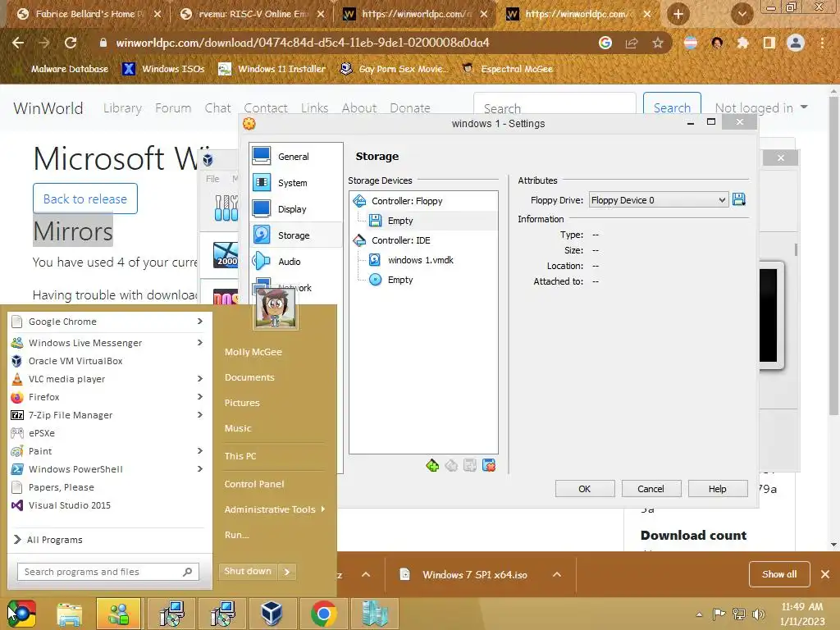
Task: Open Papers, Please from Start menu
Action: pyautogui.click(x=107, y=487)
